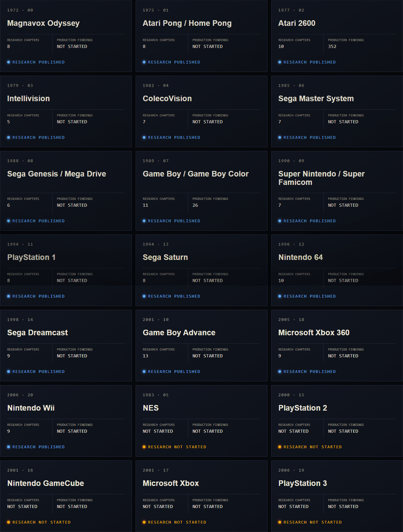Viewport: 403px width, 532px height.
Task: Click Sega Saturn Research Published status
Action: 171,296
